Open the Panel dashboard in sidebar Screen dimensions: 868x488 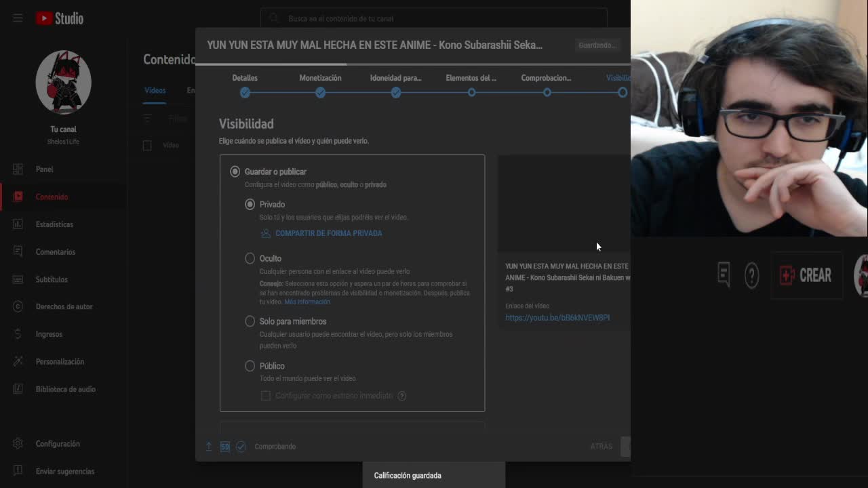44,169
